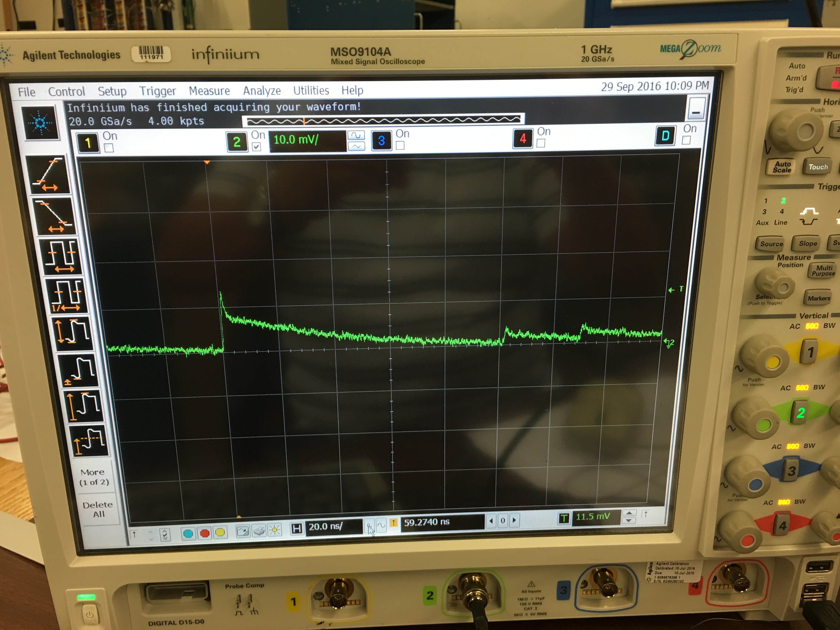
Task: Turn on channel 4 checkbox
Action: tap(541, 143)
